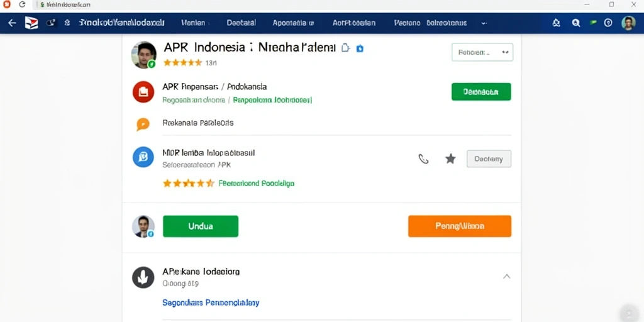Click the back arrow in navigation bar
The image size is (644, 322).
click(x=12, y=23)
